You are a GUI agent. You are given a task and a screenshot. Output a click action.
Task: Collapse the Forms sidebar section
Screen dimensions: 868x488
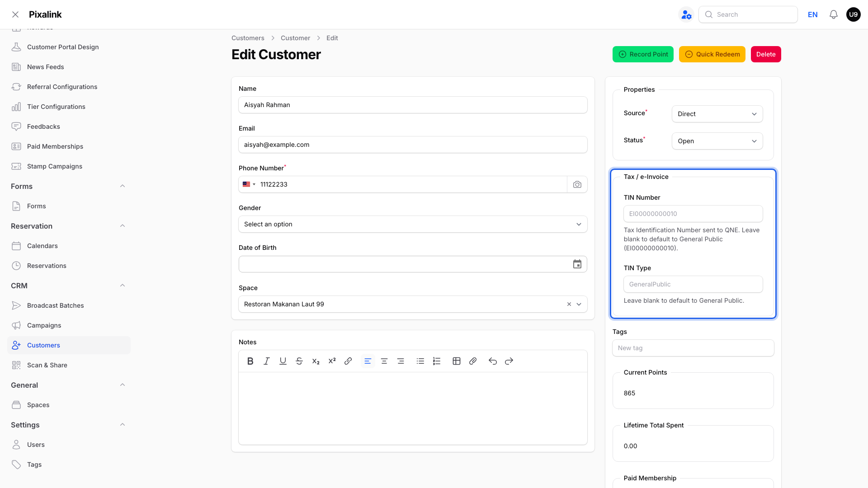pyautogui.click(x=123, y=186)
